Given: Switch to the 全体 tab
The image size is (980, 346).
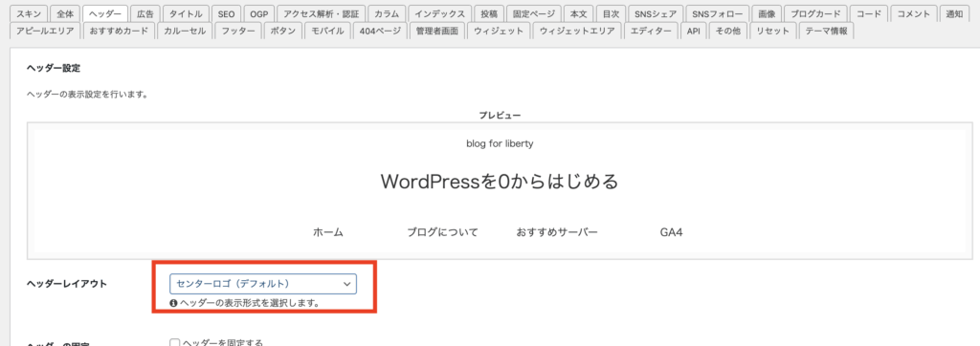Looking at the screenshot, I should point(64,13).
